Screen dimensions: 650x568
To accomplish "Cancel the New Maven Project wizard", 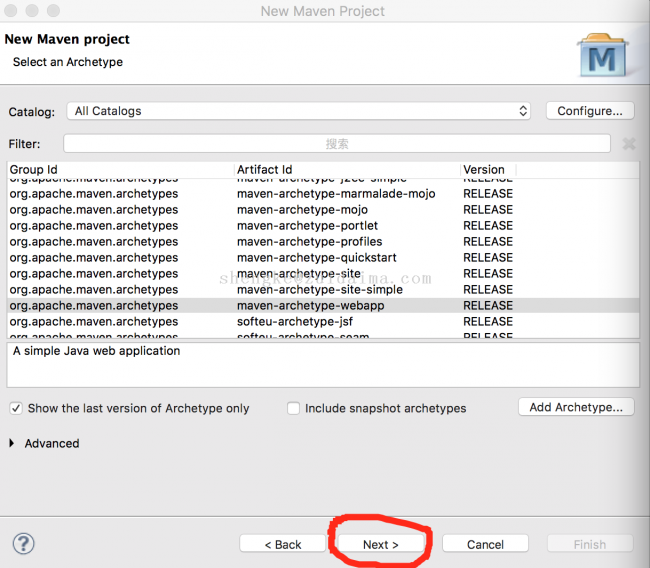I will (485, 544).
